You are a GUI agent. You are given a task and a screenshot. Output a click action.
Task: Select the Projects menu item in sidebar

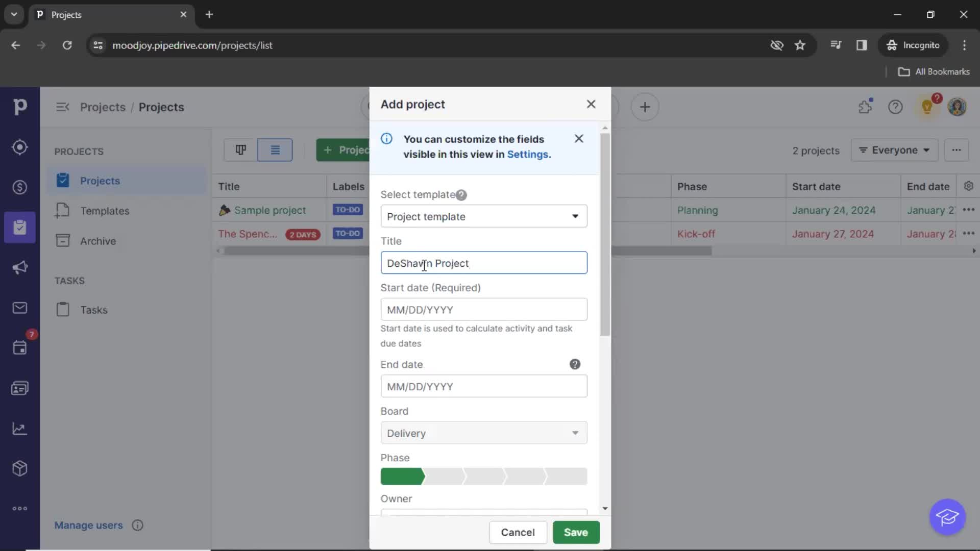(100, 180)
